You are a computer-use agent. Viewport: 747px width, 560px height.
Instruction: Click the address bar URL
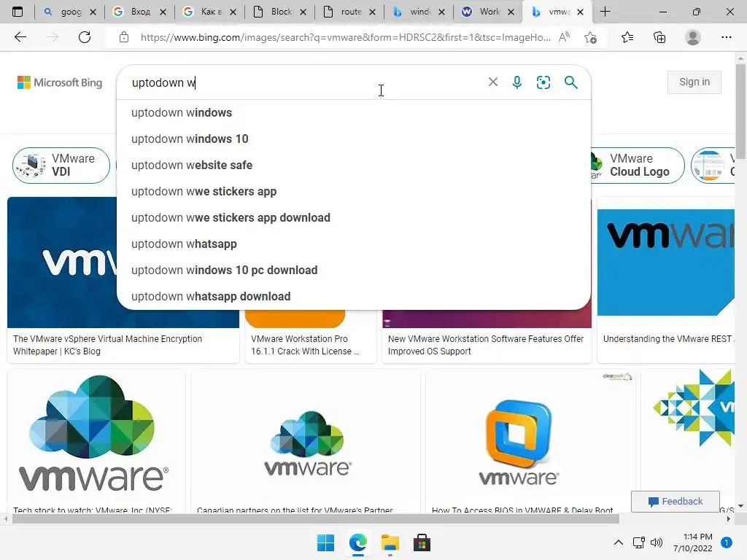coord(345,37)
